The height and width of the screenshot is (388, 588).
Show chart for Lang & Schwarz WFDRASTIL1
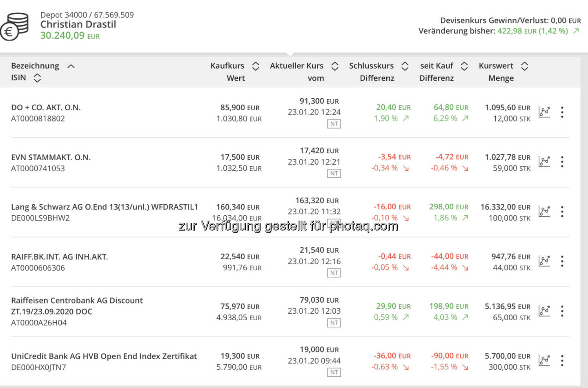pyautogui.click(x=544, y=212)
